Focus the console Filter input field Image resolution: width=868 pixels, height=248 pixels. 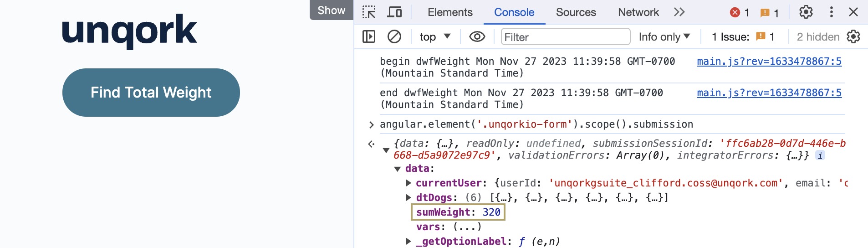click(566, 36)
